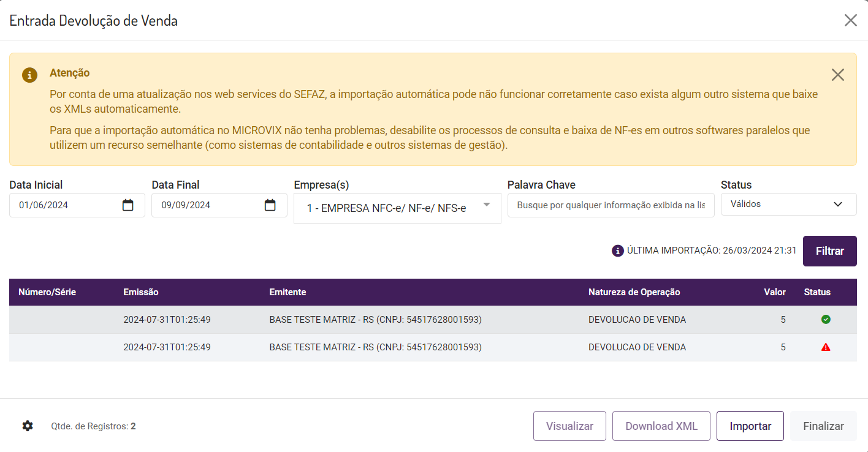Dismiss the Atenção warning message
This screenshot has height=452, width=868.
point(838,74)
